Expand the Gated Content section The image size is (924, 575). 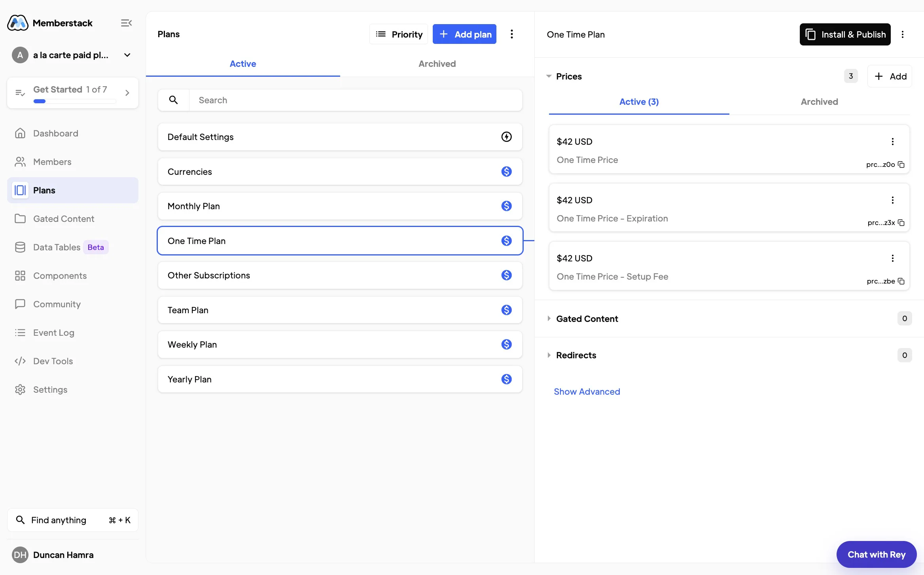[549, 319]
